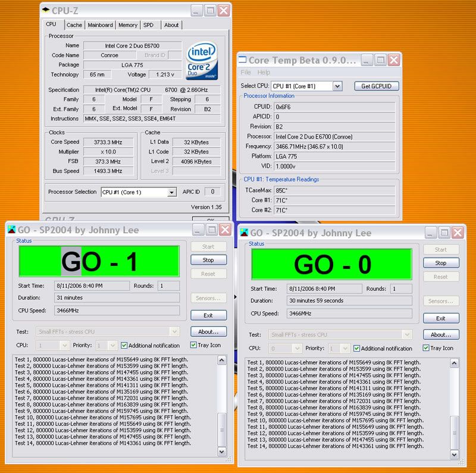
Task: Open the Help menu in Core Temp
Action: (x=264, y=72)
